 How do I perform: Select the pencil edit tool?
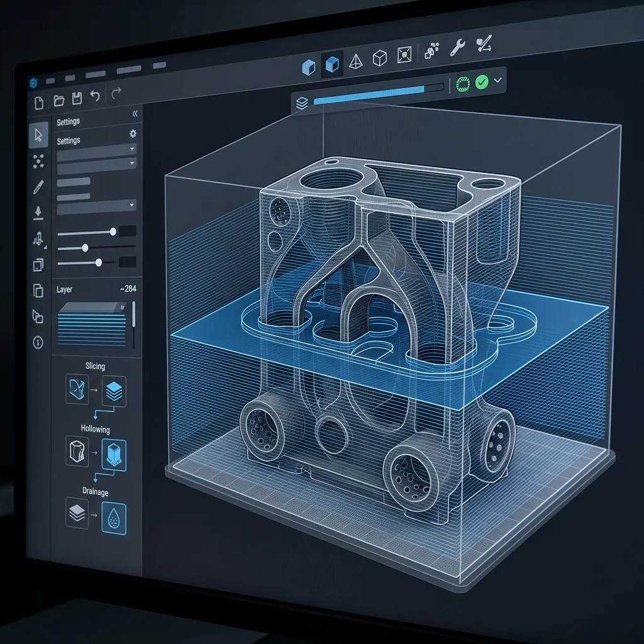coord(38,187)
